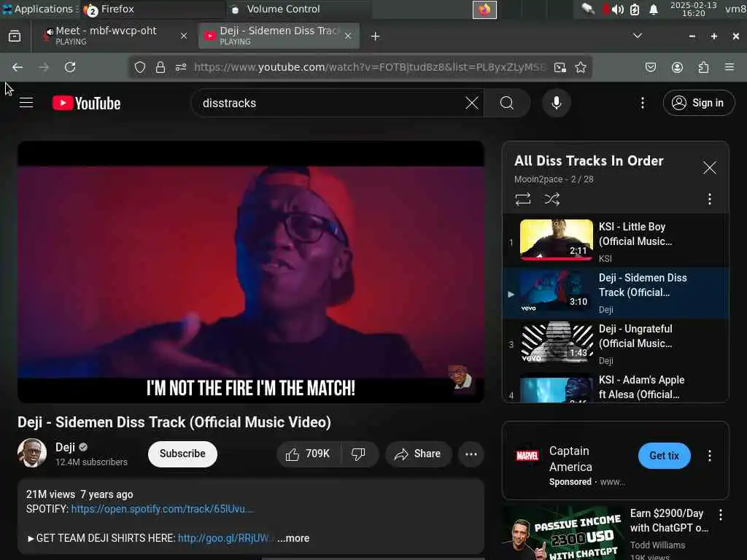This screenshot has height=560, width=747.
Task: Open Firefox View recent browsing
Action: (15, 36)
